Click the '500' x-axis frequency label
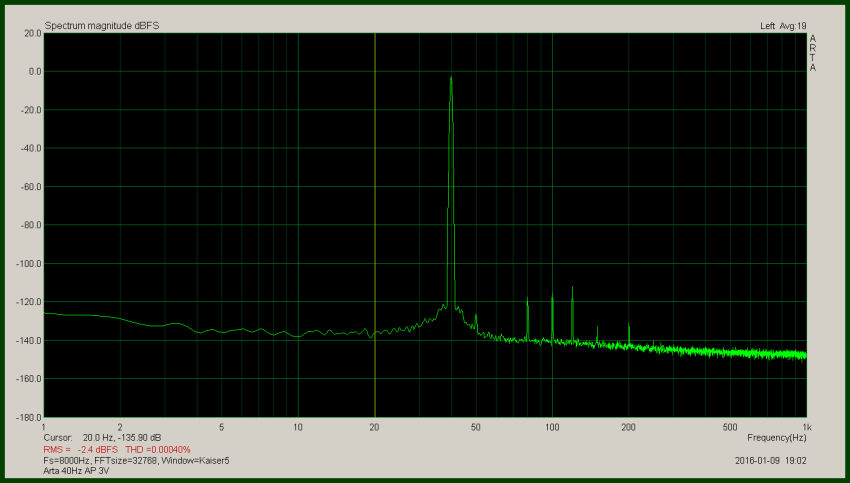The width and height of the screenshot is (850, 483). [x=730, y=427]
